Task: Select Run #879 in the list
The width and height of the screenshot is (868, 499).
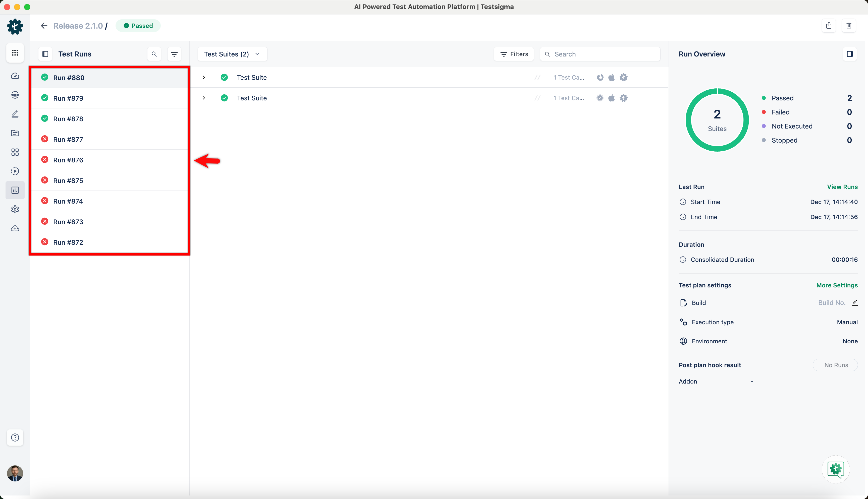Action: coord(68,98)
